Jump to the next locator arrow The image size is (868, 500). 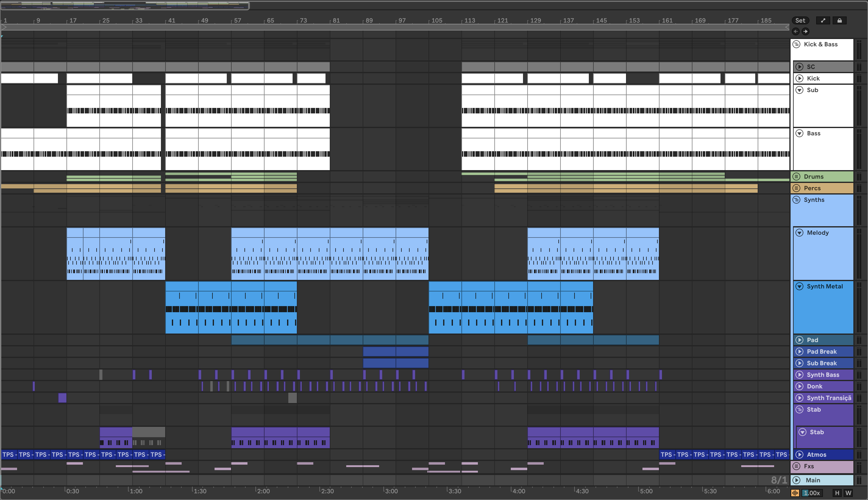[x=805, y=32]
